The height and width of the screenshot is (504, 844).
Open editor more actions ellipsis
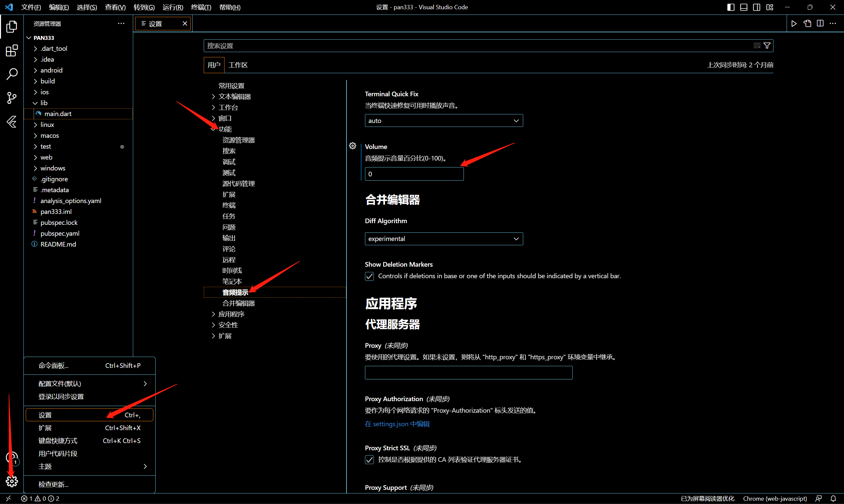(x=832, y=23)
